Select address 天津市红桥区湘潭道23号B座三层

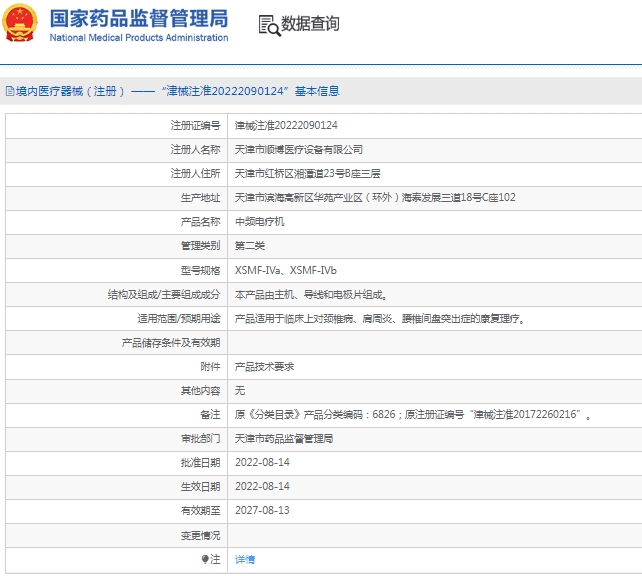point(307,174)
